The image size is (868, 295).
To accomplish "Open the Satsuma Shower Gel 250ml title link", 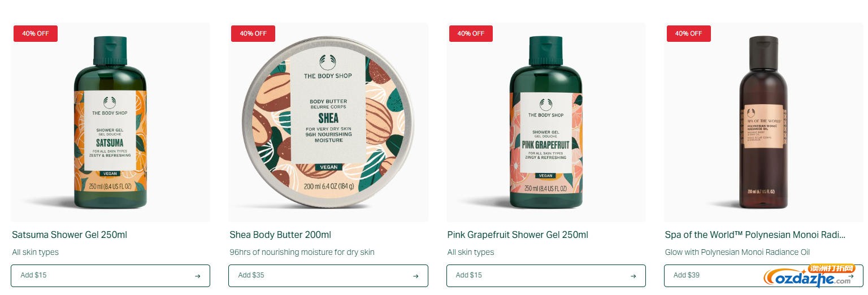I will (70, 235).
